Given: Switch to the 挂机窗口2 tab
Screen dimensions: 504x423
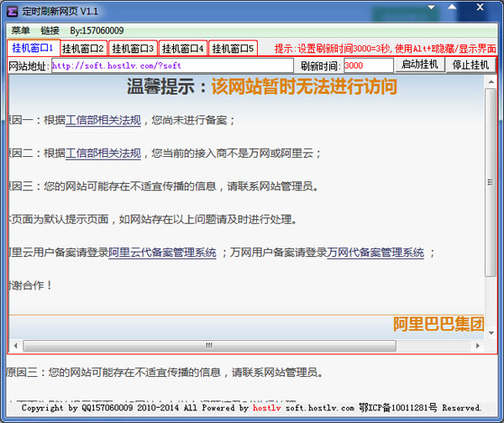Looking at the screenshot, I should pos(83,49).
